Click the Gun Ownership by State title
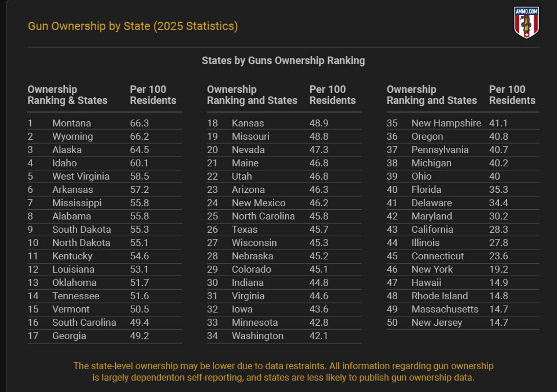Viewport: 557px width, 392px height. click(x=132, y=26)
